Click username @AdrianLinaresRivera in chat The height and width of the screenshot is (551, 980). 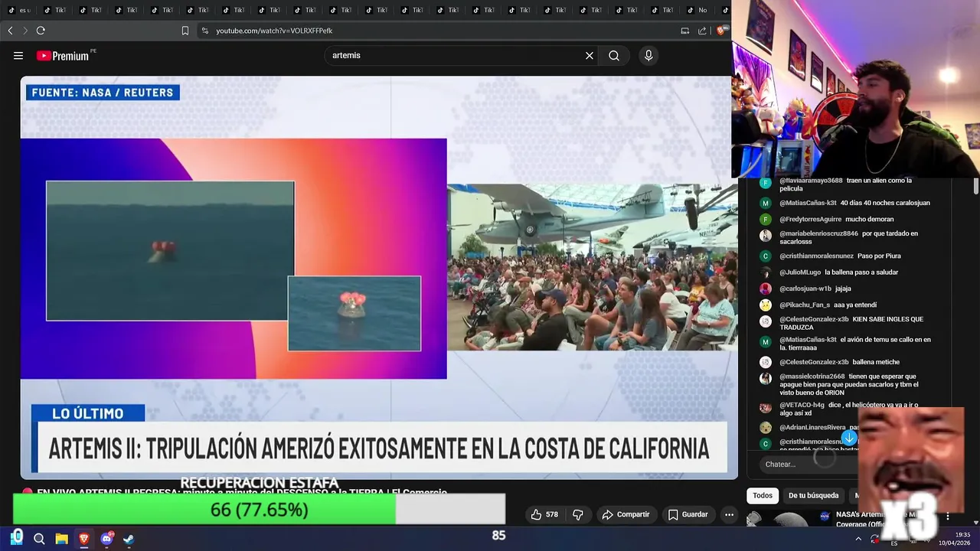812,427
